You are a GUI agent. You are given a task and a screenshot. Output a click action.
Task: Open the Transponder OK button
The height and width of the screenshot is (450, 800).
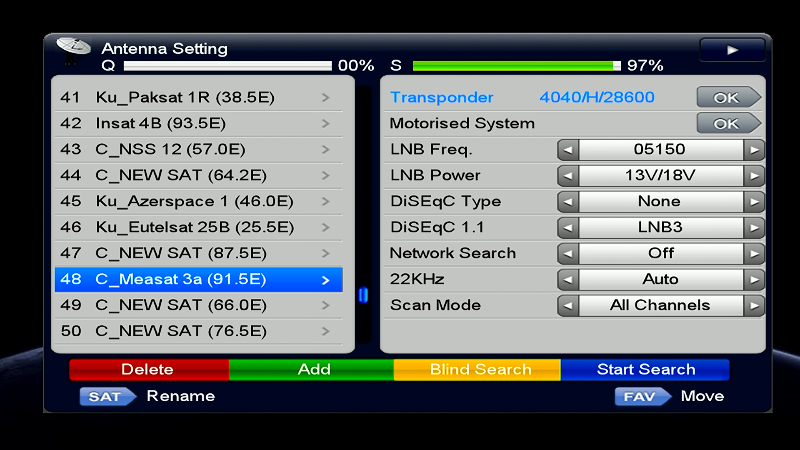tap(729, 97)
